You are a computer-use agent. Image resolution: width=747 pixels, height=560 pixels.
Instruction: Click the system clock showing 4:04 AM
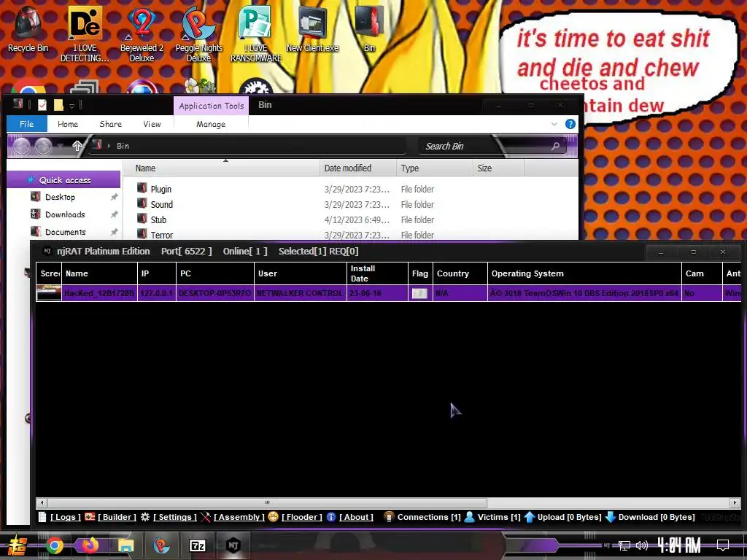tap(679, 545)
